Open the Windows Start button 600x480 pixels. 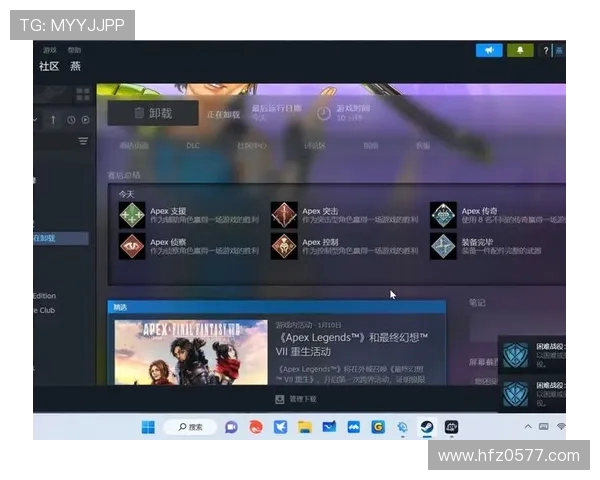[x=148, y=427]
